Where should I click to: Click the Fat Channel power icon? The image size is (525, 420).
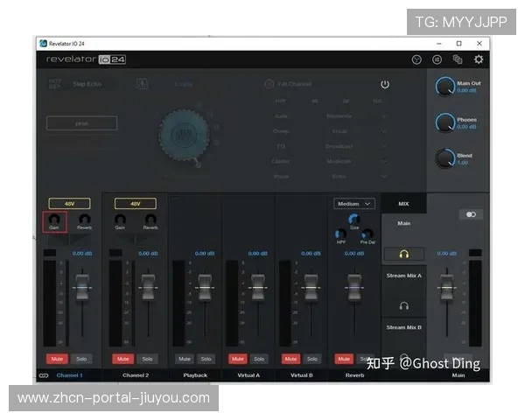click(384, 84)
